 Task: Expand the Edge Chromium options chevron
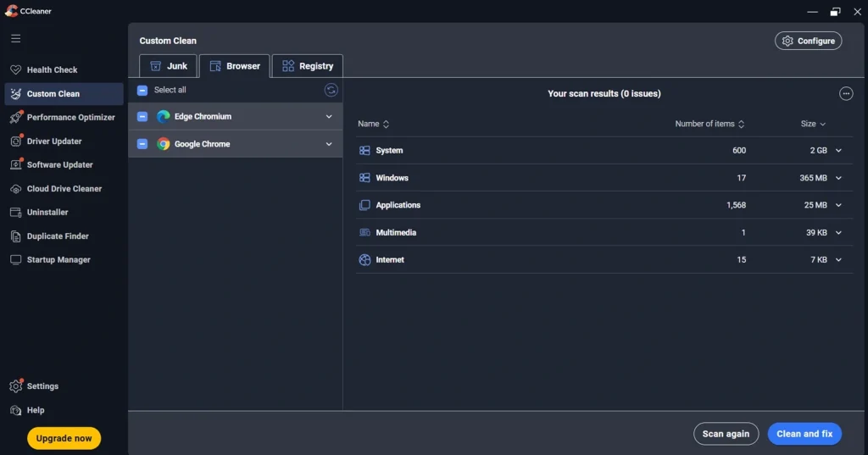click(329, 117)
